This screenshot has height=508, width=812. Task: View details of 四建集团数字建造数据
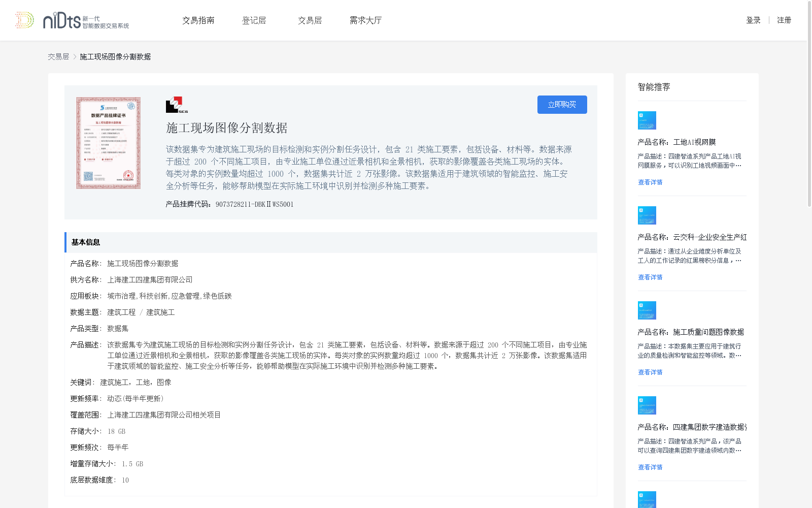pos(650,467)
